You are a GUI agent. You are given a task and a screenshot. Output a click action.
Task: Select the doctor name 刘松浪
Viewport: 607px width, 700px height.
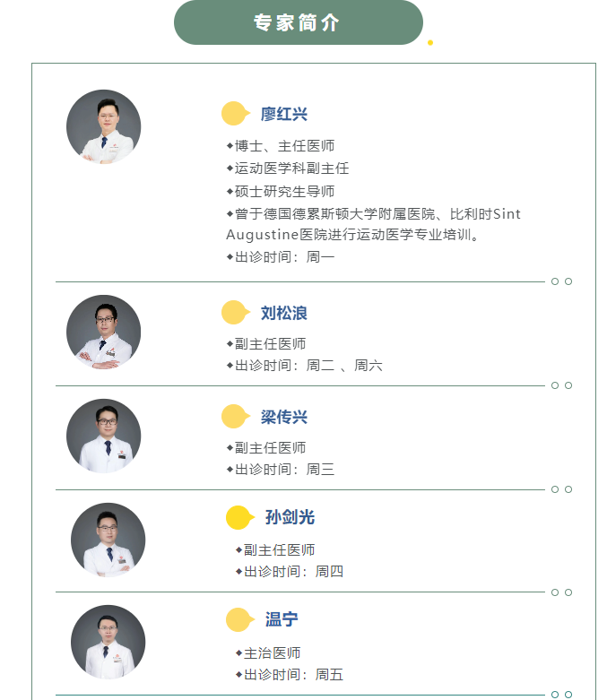pos(284,313)
